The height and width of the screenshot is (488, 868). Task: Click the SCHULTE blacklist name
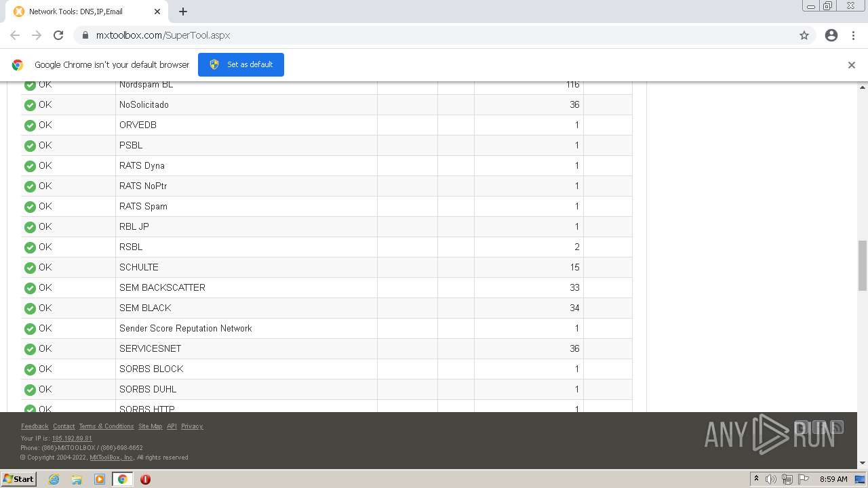(139, 268)
